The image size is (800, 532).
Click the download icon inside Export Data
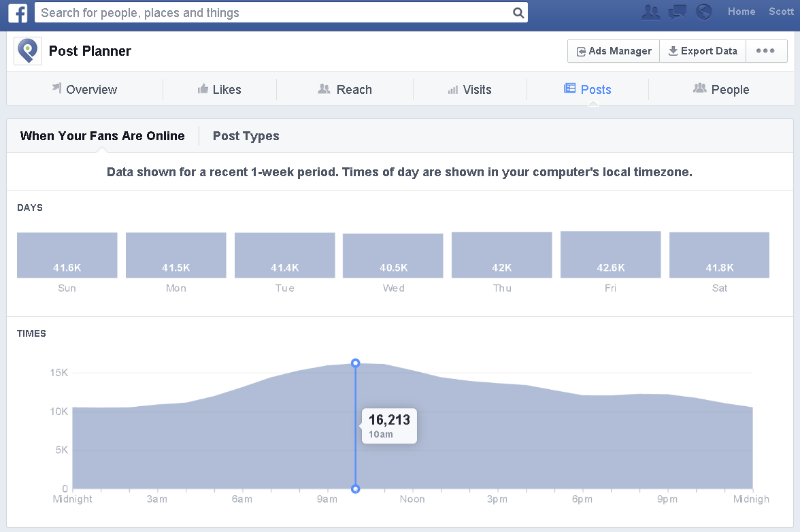pyautogui.click(x=673, y=50)
